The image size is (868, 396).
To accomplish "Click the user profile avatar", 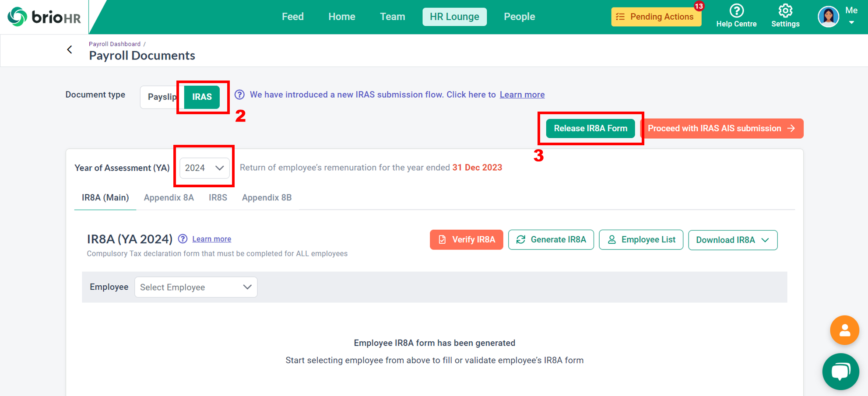I will point(828,17).
